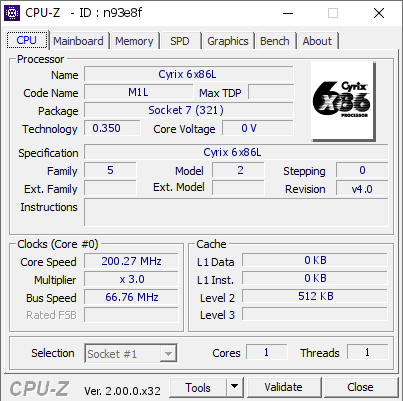Select the CPU tab
This screenshot has width=403, height=401.
click(x=27, y=40)
